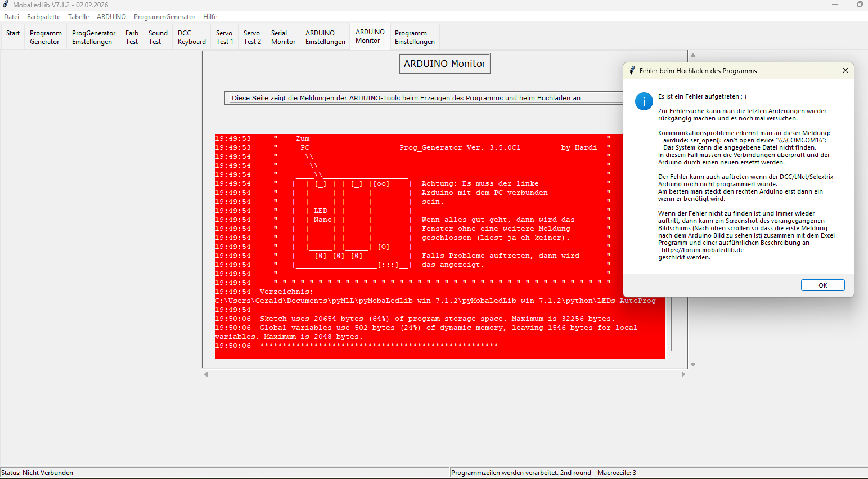Click avrdude ser_open error line in dialog
This screenshot has height=479, width=868.
point(744,140)
